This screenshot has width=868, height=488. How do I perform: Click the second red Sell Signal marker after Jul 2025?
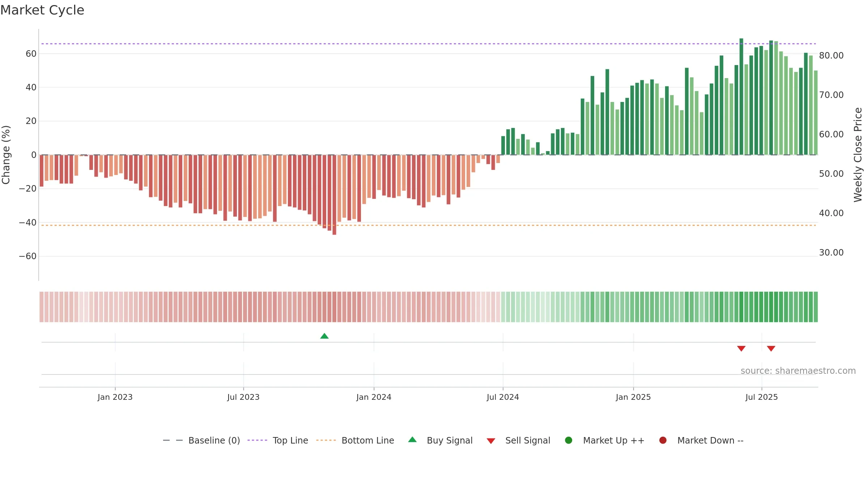pos(771,348)
